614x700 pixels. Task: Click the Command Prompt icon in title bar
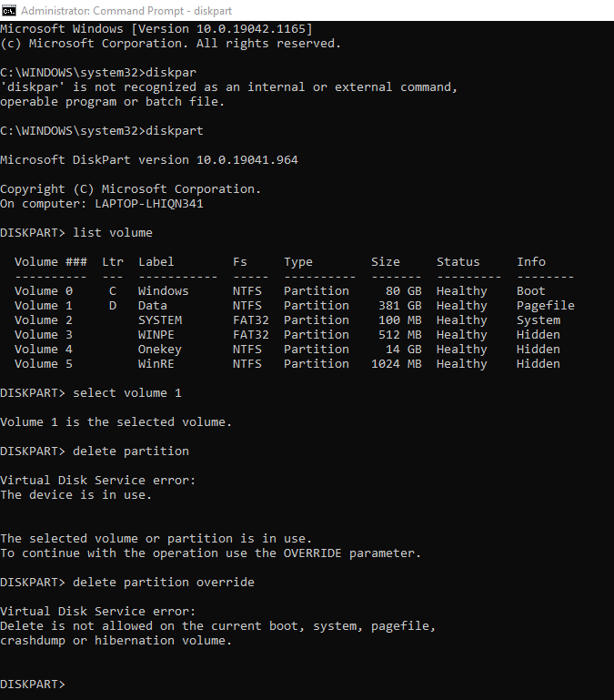click(9, 10)
